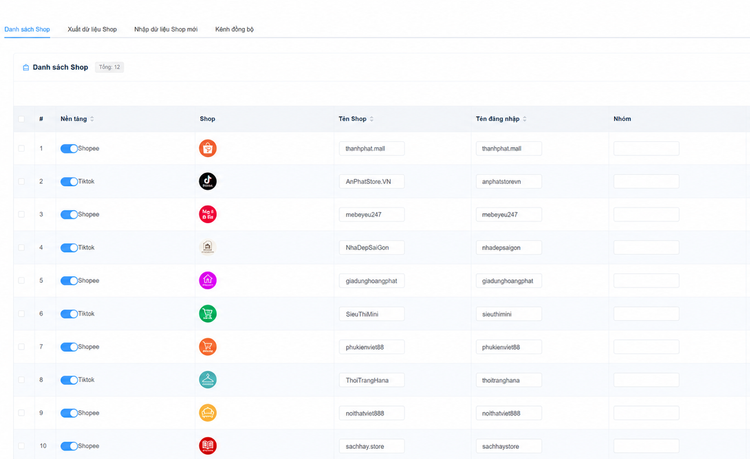Turn off the toggle for row 4 Tiktok
Viewport: 750px width, 459px height.
69,248
